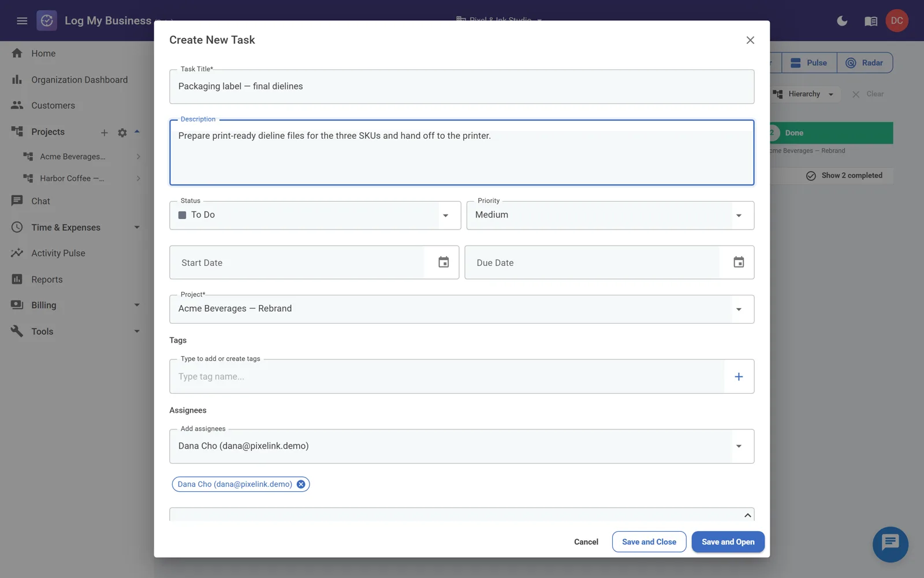This screenshot has width=924, height=578.
Task: Click the Chat sidebar icon
Action: tap(17, 201)
